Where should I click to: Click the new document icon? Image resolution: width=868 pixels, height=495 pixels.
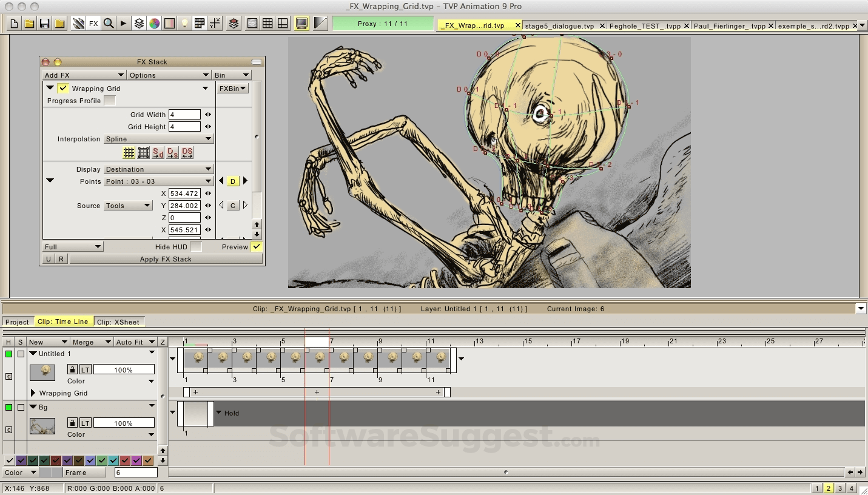pos(13,24)
